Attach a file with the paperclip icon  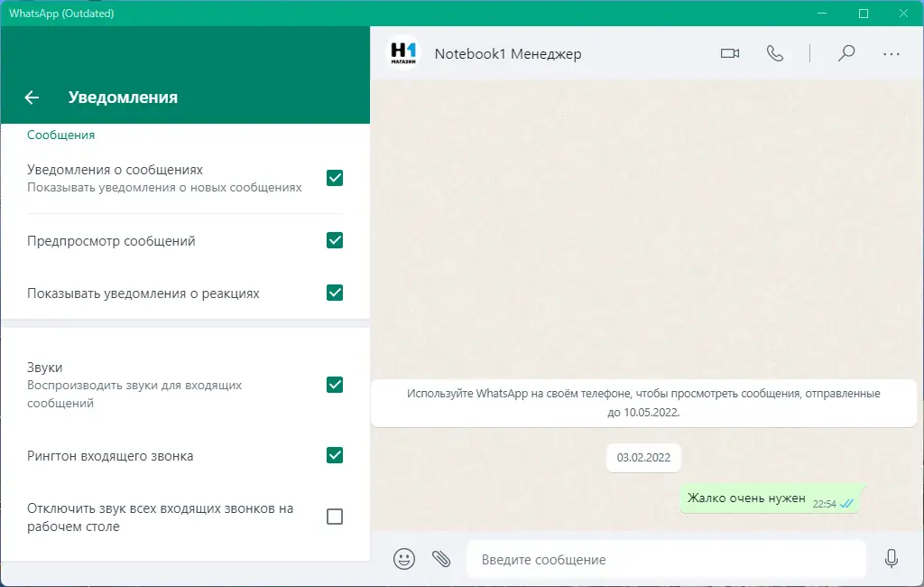[441, 559]
